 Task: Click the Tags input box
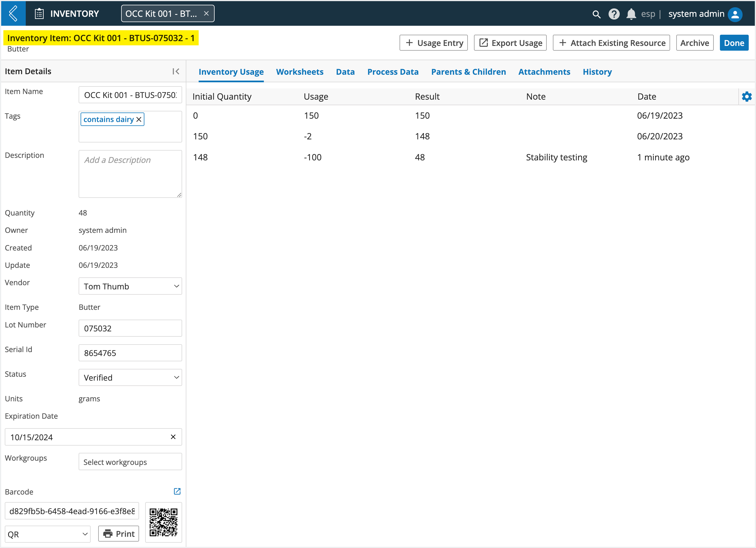click(x=130, y=127)
